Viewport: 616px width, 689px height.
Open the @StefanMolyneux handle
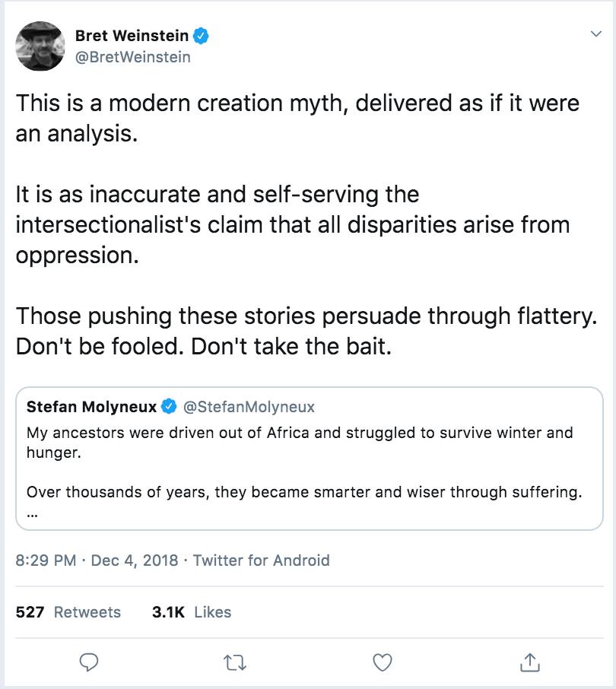pos(249,407)
